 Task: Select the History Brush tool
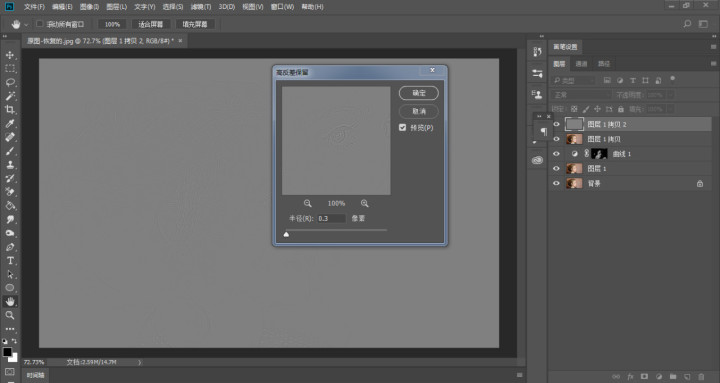[x=10, y=178]
